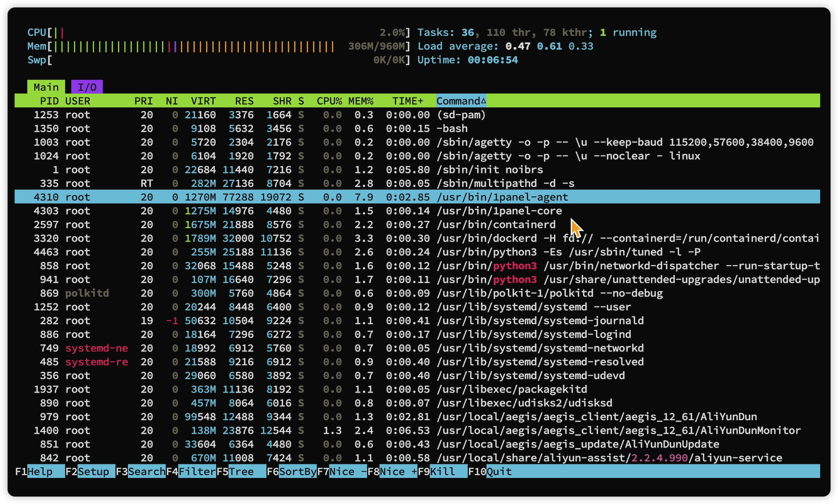Screen dimensions: 838x504
Task: Click F8 Nice plus button
Action: pos(398,471)
